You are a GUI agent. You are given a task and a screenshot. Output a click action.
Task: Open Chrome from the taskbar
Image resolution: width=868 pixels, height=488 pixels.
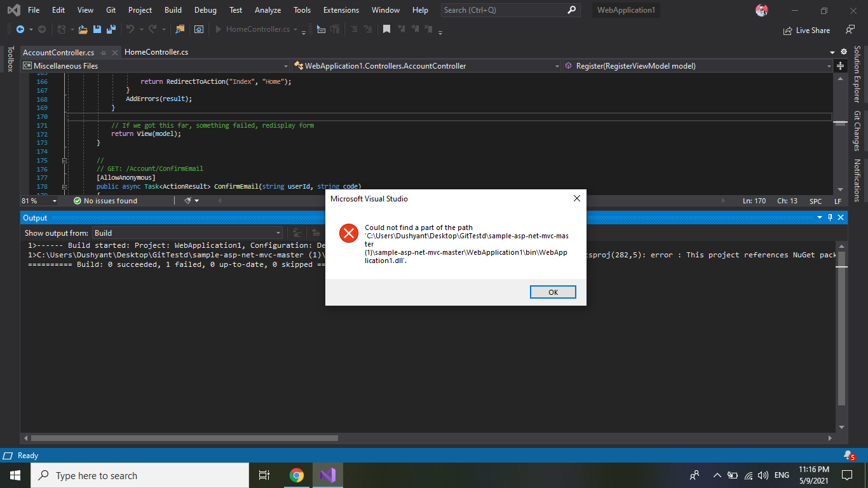pyautogui.click(x=297, y=475)
